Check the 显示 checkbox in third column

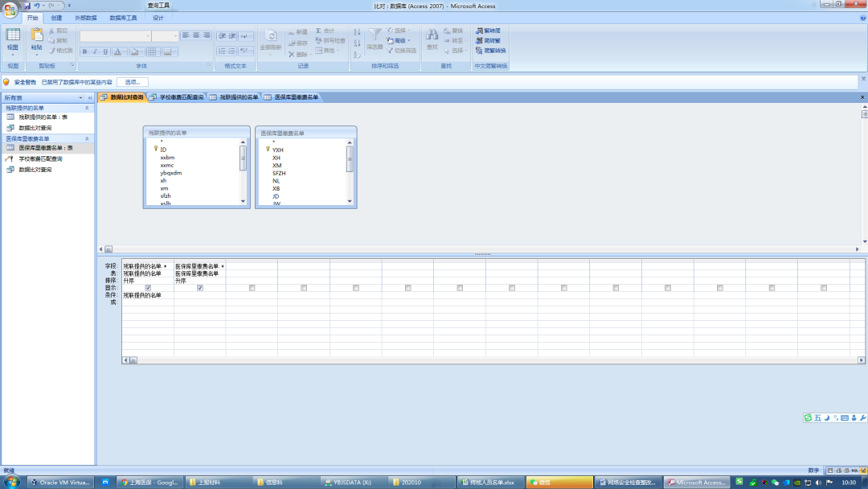click(x=252, y=288)
